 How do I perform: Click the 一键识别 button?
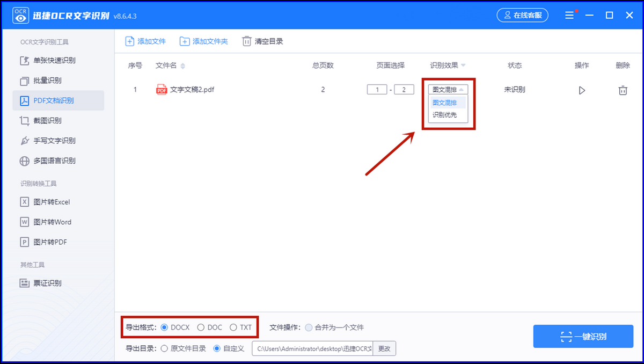coord(583,337)
